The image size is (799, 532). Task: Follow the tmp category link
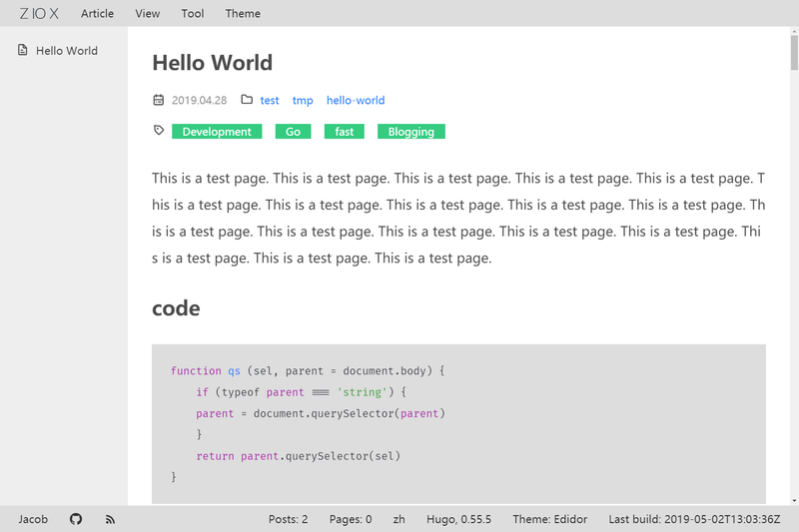click(303, 100)
